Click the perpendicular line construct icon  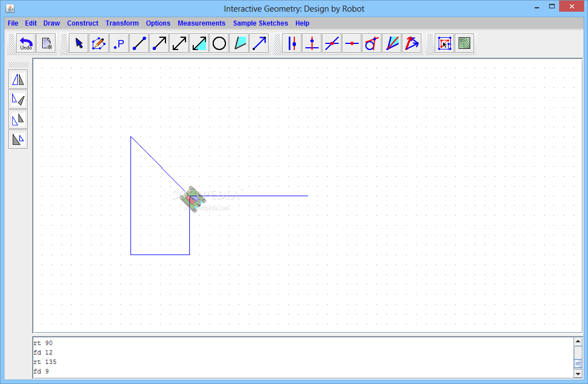pos(311,43)
